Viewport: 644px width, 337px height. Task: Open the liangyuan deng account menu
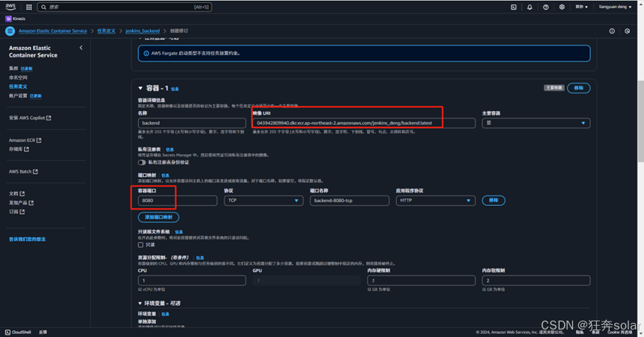(615, 7)
